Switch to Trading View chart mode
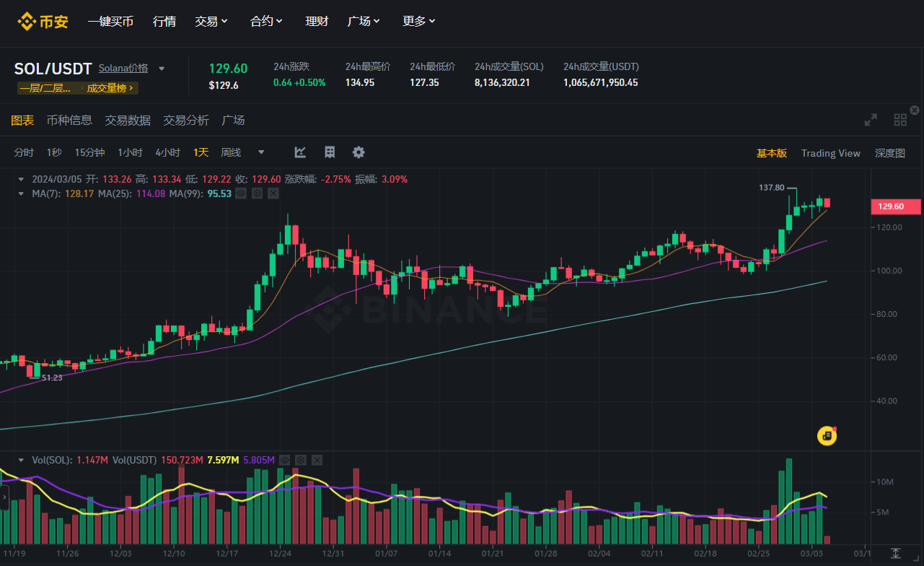 click(830, 153)
